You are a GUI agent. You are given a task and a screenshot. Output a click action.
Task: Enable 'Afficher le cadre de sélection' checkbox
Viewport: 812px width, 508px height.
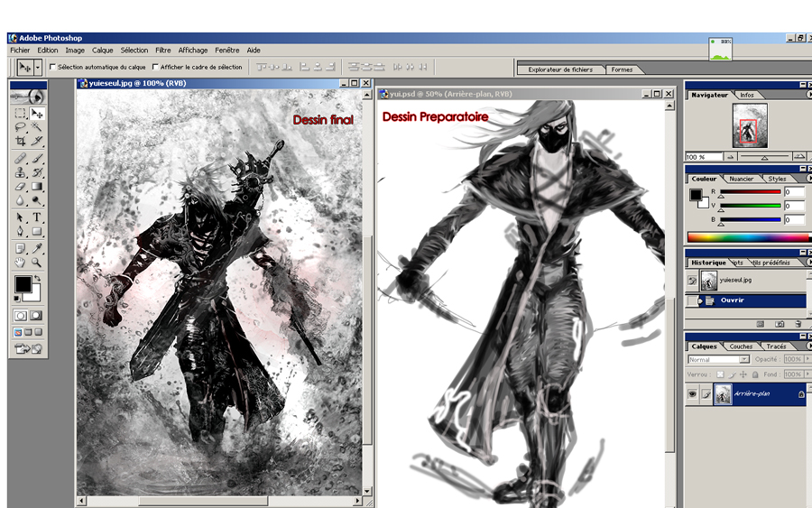(155, 67)
